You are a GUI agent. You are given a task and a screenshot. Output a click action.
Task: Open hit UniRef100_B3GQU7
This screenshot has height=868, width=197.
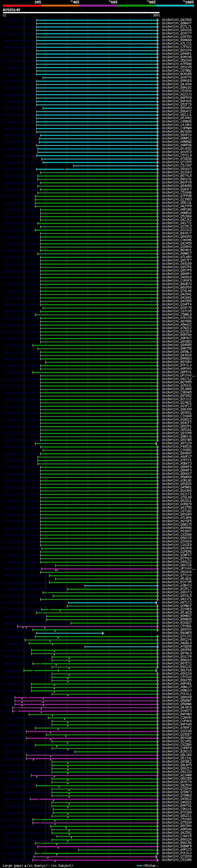click(176, 623)
